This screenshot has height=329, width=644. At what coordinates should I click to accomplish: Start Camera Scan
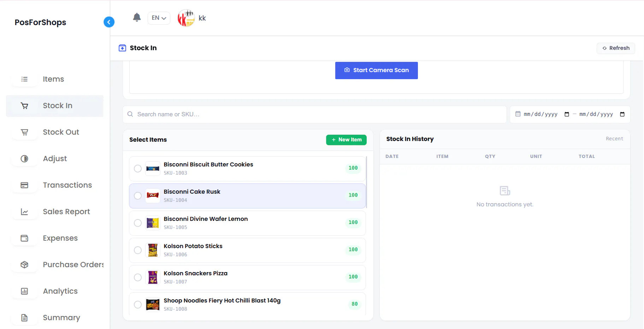click(376, 70)
